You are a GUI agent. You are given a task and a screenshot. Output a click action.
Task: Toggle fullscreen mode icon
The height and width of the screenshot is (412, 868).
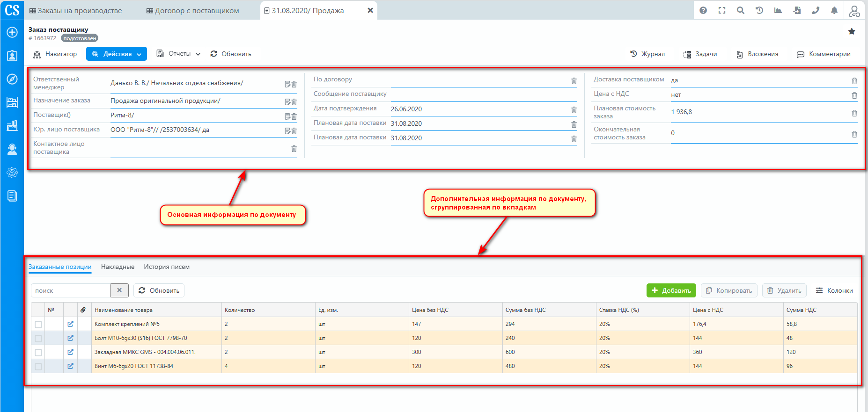tap(722, 10)
